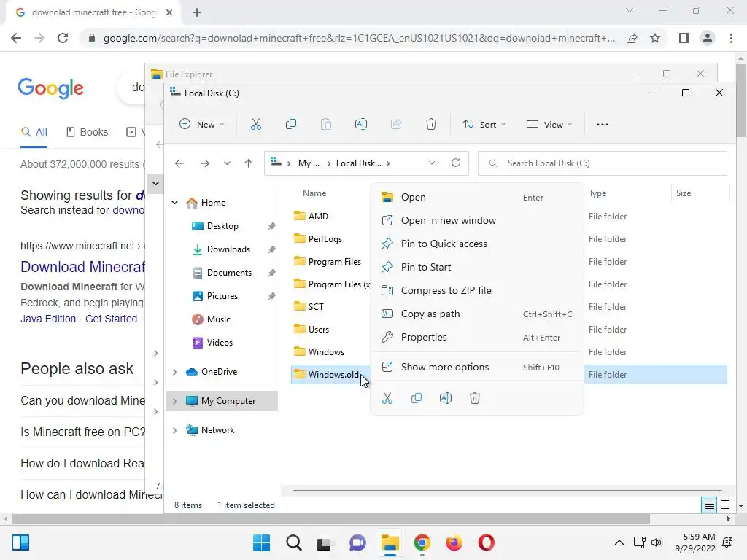Open Chrome's side panel icon
The height and width of the screenshot is (560, 747).
coord(684,38)
